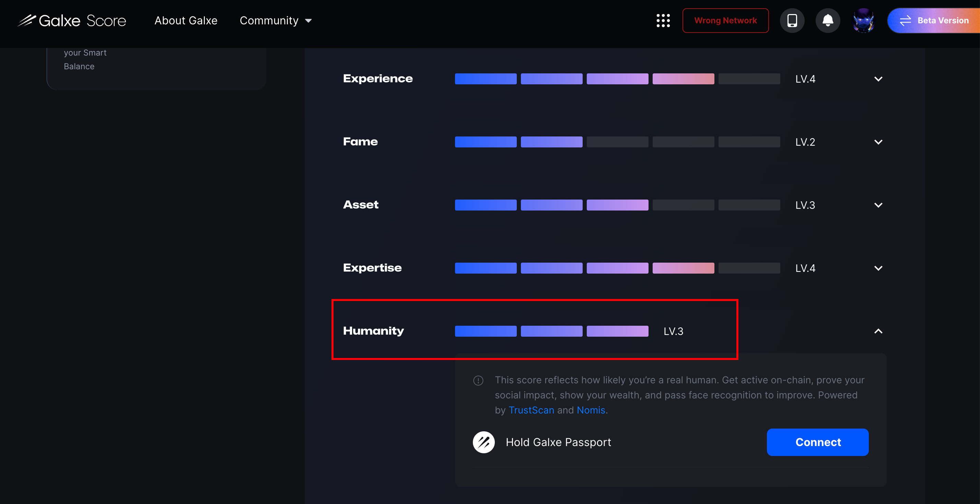Collapse the Humanity row chevron
The width and height of the screenshot is (980, 504).
tap(878, 332)
